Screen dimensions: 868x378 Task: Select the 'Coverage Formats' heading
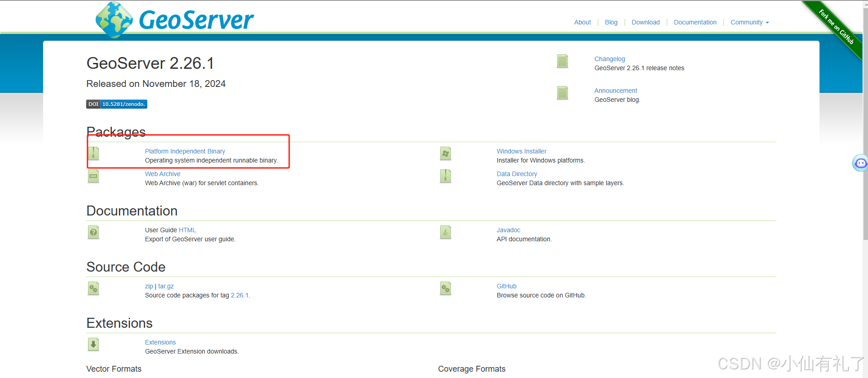pos(471,369)
